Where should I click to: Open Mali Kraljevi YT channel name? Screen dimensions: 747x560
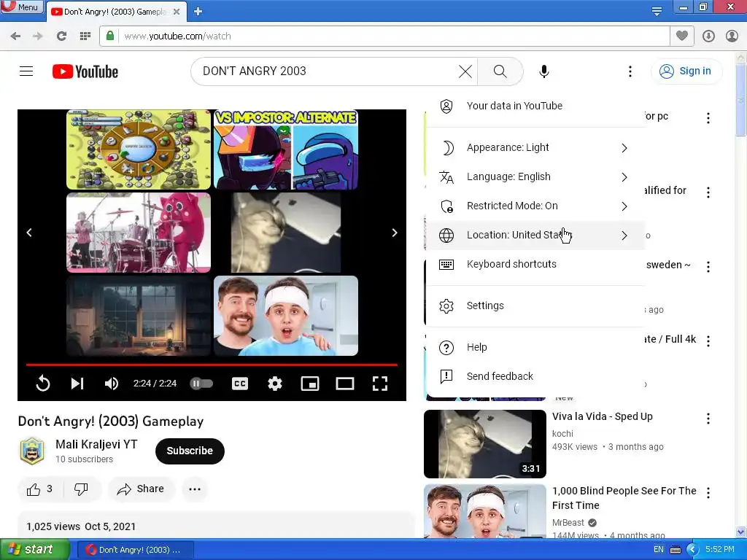[96, 444]
